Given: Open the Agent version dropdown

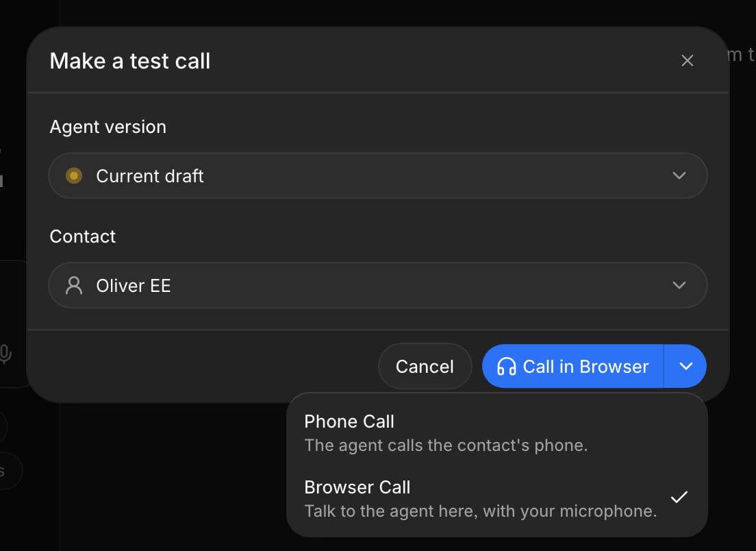Looking at the screenshot, I should coord(378,175).
